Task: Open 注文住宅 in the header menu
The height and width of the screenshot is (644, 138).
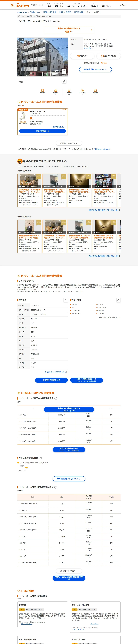Action: [x=84, y=6]
